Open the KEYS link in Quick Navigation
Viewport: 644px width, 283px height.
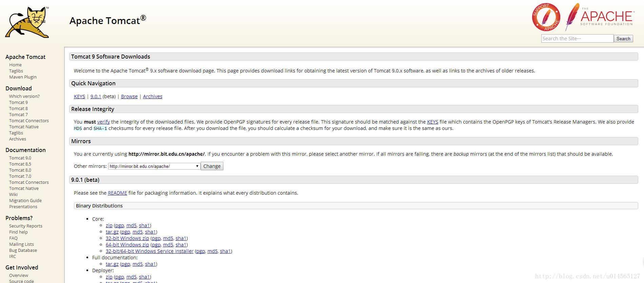(x=79, y=96)
